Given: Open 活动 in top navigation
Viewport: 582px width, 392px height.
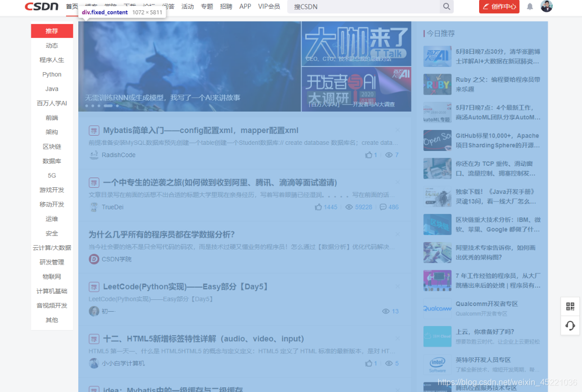Looking at the screenshot, I should (x=187, y=6).
